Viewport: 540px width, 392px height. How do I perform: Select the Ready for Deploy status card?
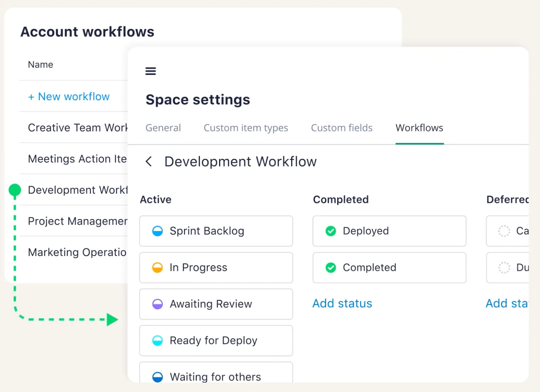tap(216, 341)
